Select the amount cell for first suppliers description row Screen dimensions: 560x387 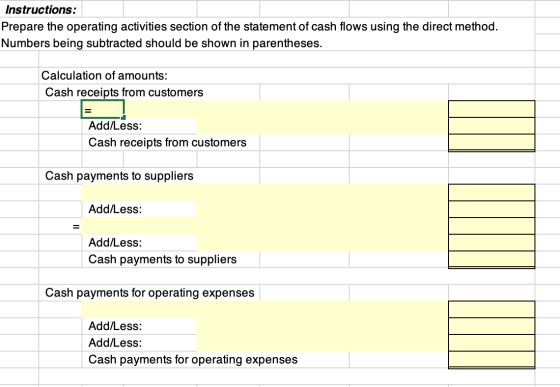coord(491,193)
